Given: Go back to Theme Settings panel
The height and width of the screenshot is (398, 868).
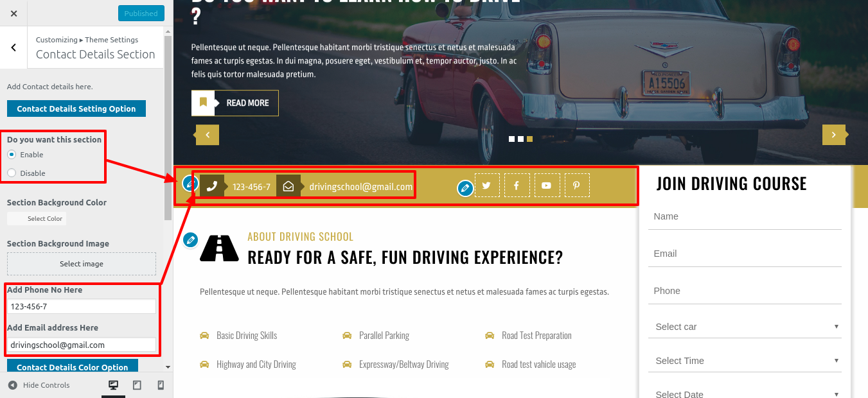Looking at the screenshot, I should 13,48.
